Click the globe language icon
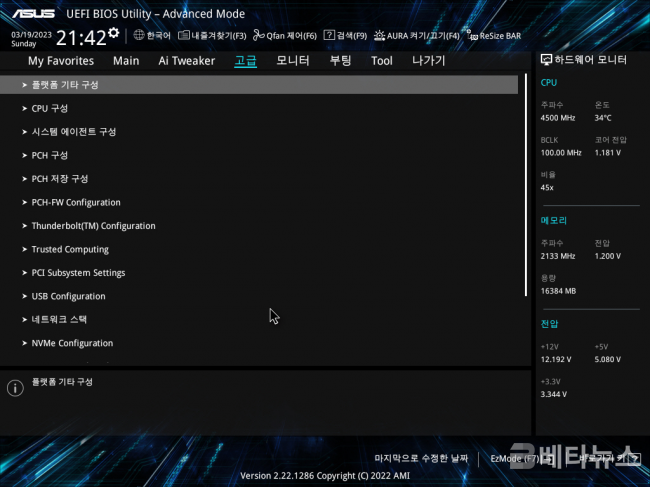This screenshot has height=487, width=650. 139,35
